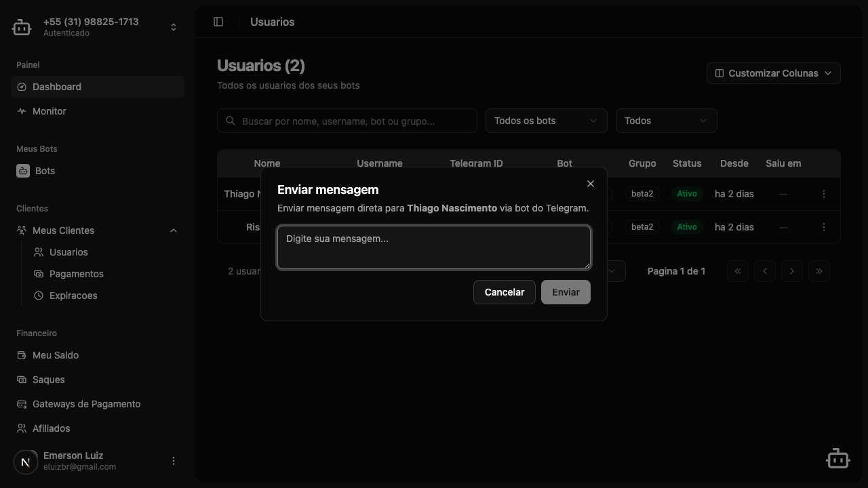Click the search users input field

click(x=347, y=121)
